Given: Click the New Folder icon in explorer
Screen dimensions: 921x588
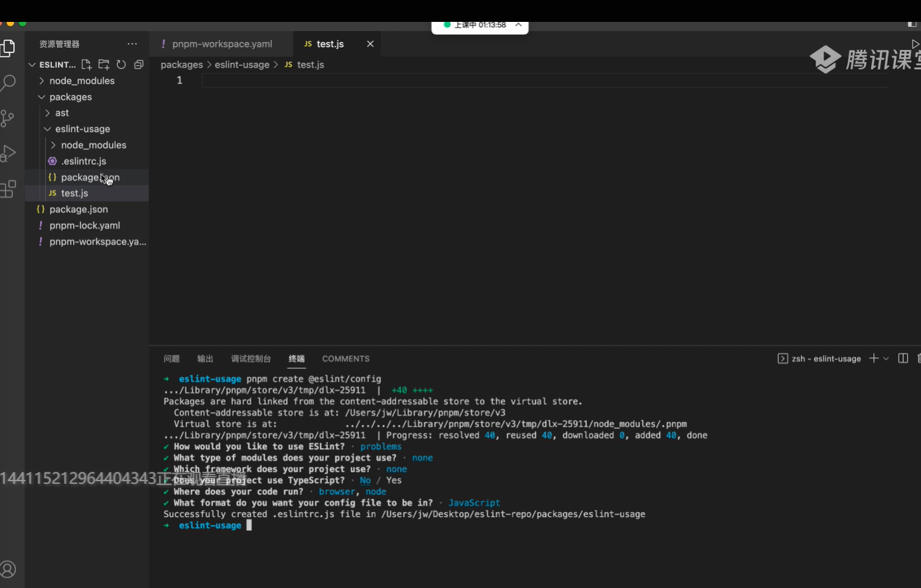Looking at the screenshot, I should [104, 64].
